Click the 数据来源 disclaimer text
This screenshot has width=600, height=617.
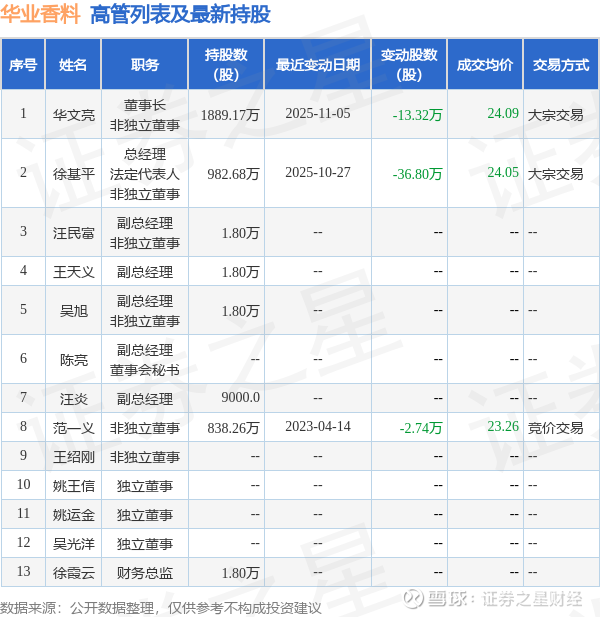point(161,608)
